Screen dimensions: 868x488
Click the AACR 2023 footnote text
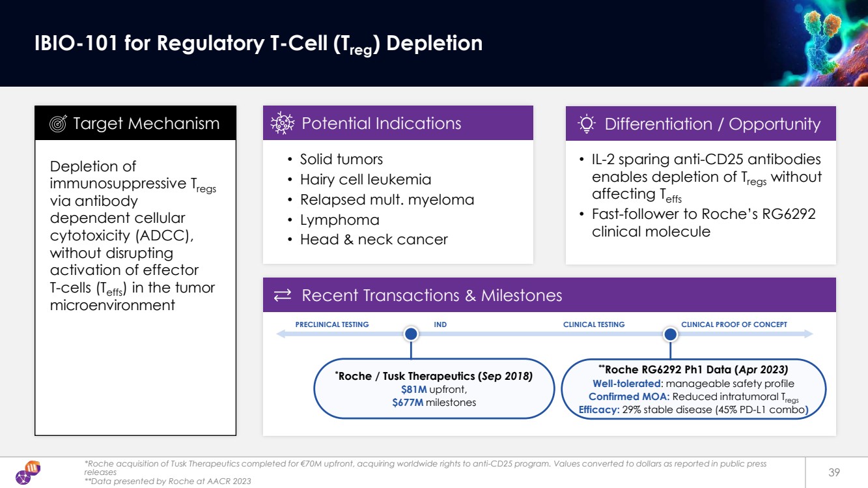(167, 481)
